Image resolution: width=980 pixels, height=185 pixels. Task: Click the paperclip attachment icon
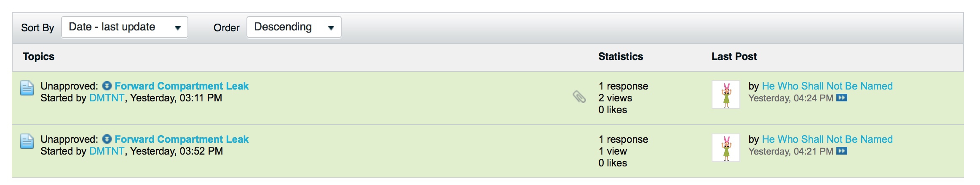pyautogui.click(x=579, y=97)
